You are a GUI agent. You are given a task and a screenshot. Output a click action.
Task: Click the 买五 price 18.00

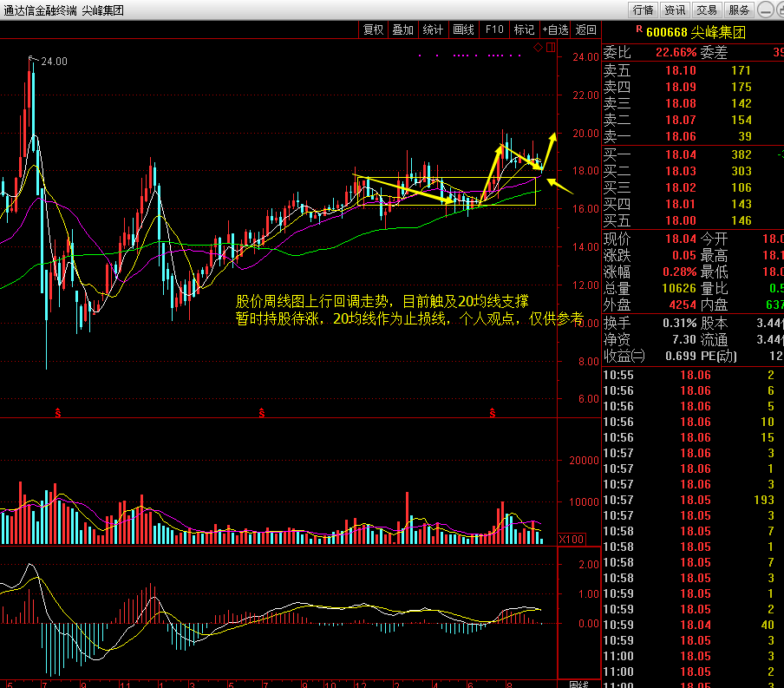pos(681,220)
